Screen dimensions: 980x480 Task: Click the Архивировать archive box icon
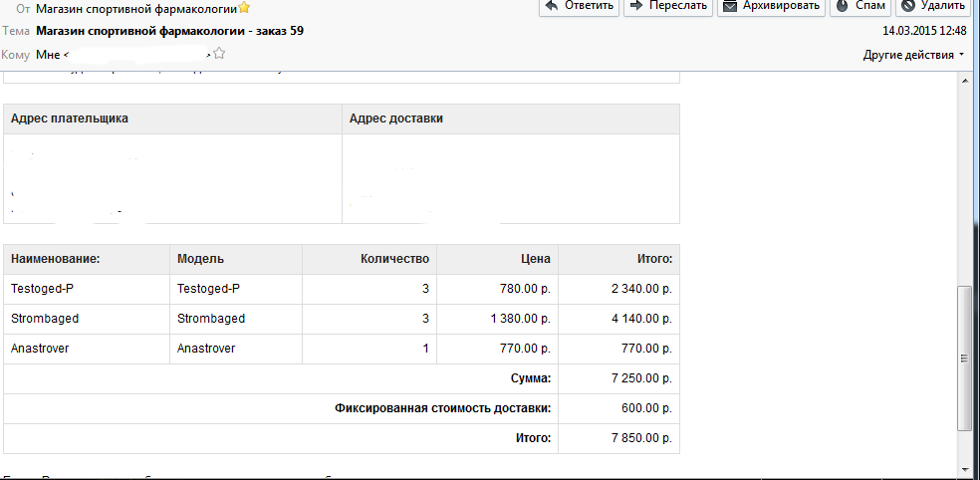click(x=729, y=6)
